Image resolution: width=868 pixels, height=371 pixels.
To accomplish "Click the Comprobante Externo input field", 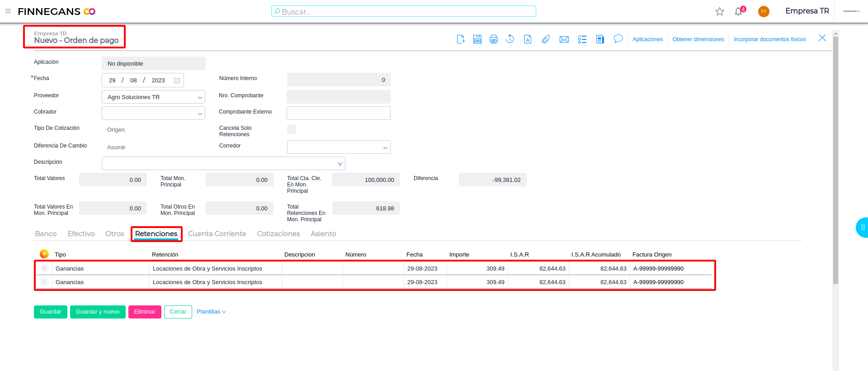I will [x=338, y=113].
